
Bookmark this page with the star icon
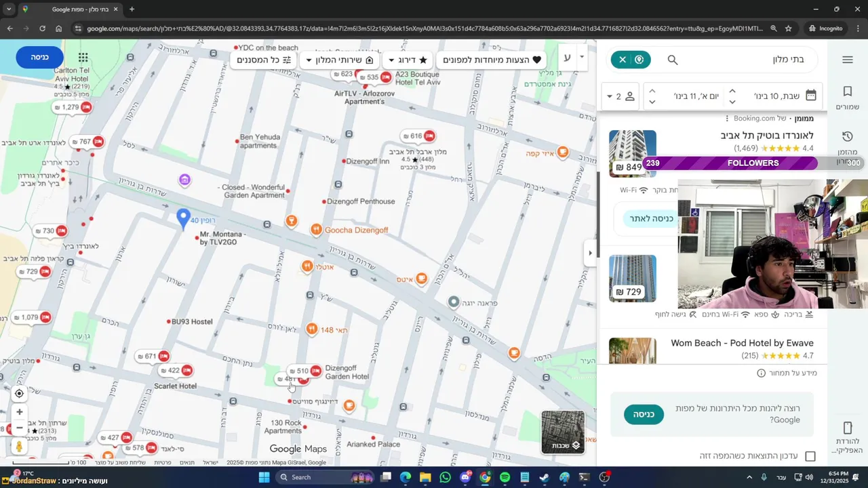tap(788, 28)
